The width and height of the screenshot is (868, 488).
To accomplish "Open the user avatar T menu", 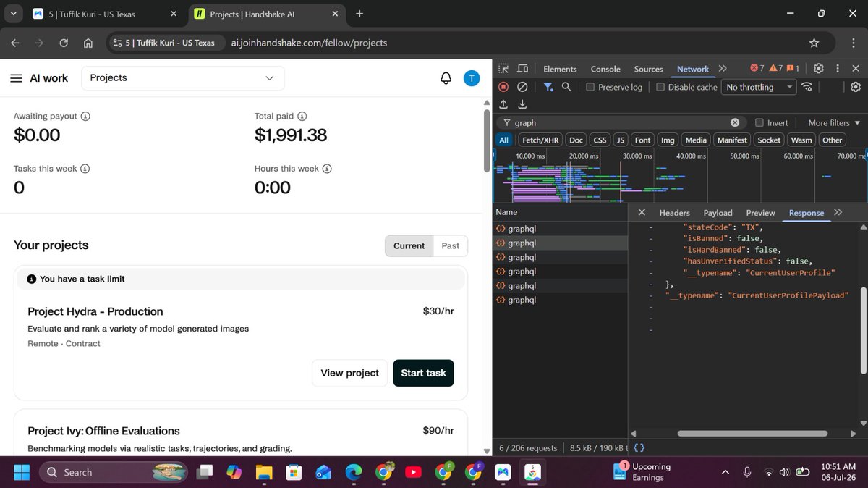I will (471, 78).
